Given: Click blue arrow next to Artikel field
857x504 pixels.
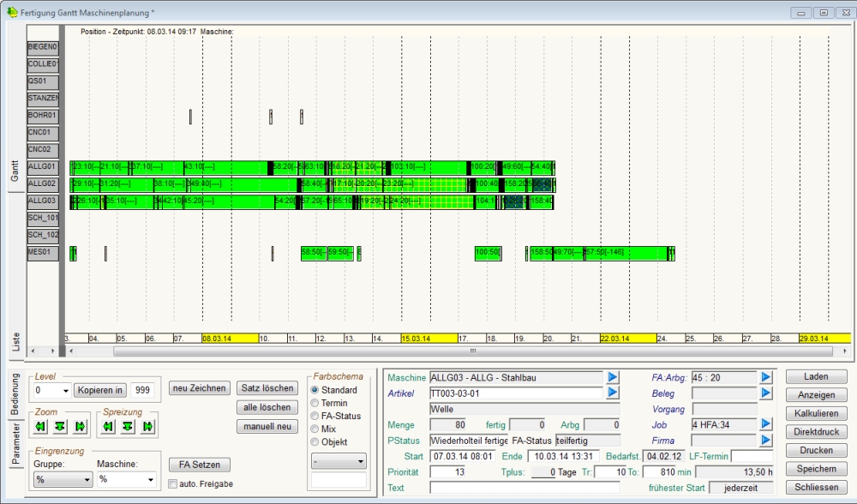Looking at the screenshot, I should point(613,393).
